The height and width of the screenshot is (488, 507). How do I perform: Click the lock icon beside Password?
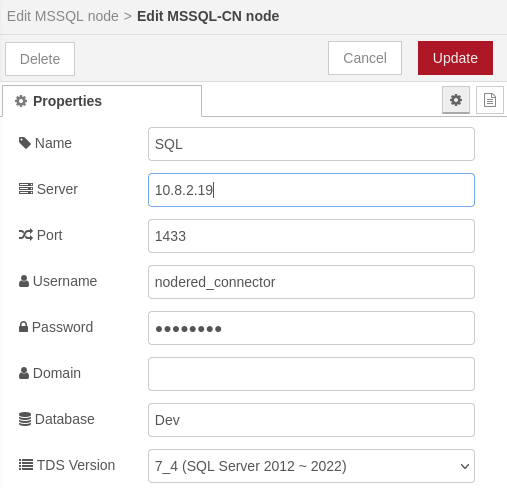[x=23, y=327]
